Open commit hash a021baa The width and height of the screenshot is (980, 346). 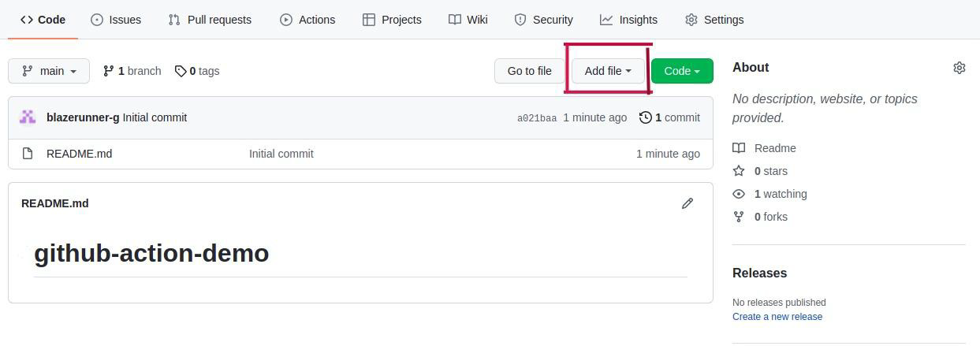click(x=537, y=118)
